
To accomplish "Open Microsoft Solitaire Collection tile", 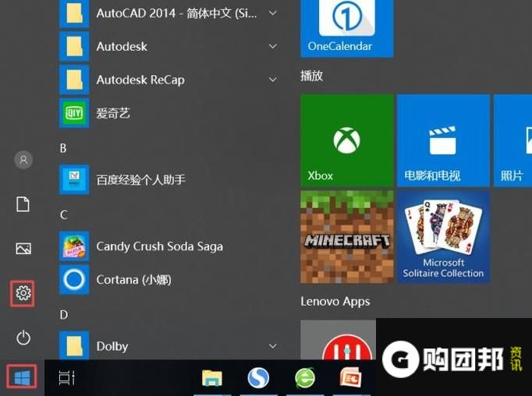I will point(443,237).
